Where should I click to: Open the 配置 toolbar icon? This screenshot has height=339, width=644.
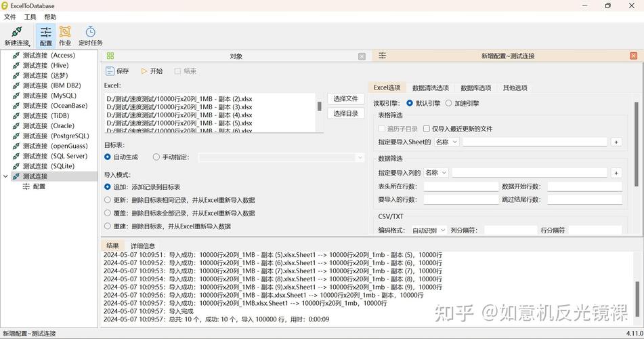tap(45, 32)
